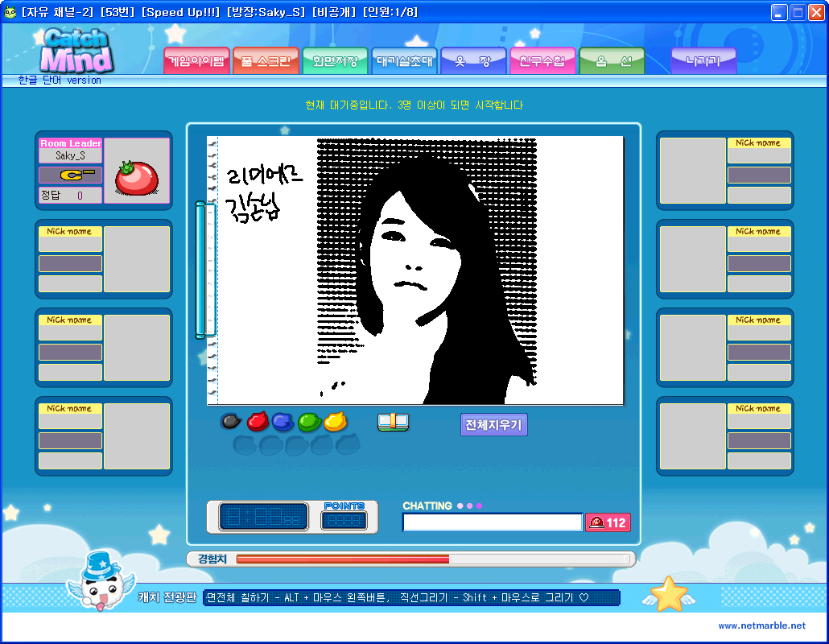Open the 옵 션 options tab
Image resolution: width=829 pixels, height=644 pixels.
612,61
